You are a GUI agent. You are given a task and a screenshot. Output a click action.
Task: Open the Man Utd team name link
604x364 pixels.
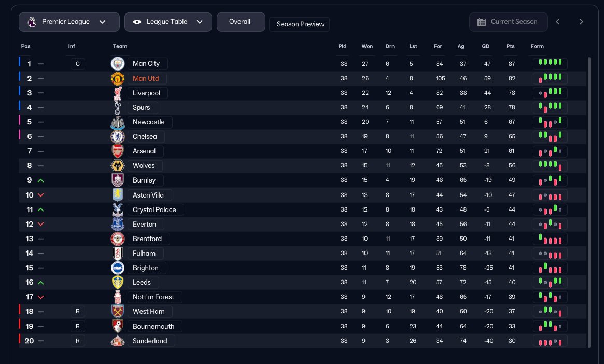pos(146,79)
